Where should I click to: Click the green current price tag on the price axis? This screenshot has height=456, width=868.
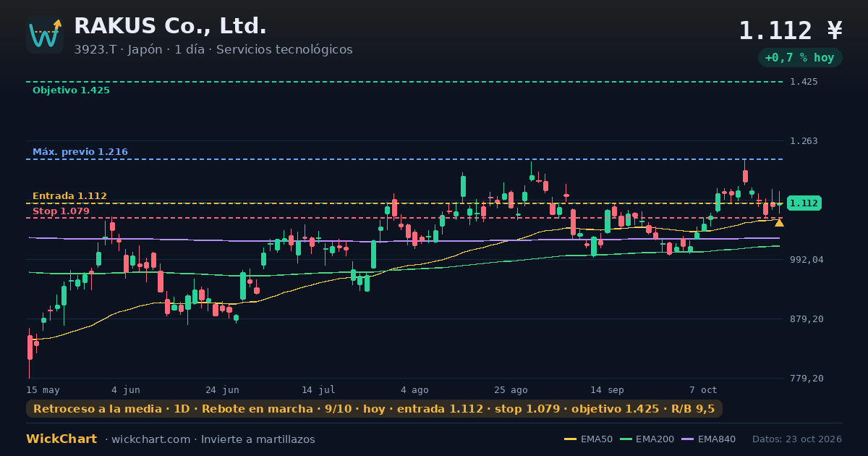[804, 203]
